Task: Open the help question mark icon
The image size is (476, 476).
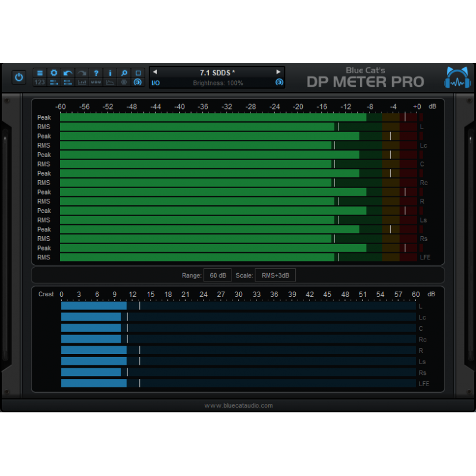Action: click(96, 72)
